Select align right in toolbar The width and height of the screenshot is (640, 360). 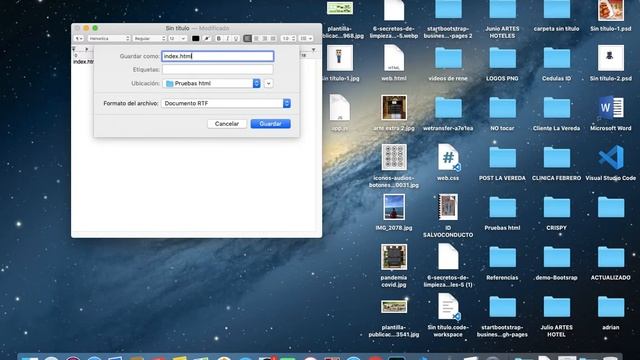click(x=264, y=38)
